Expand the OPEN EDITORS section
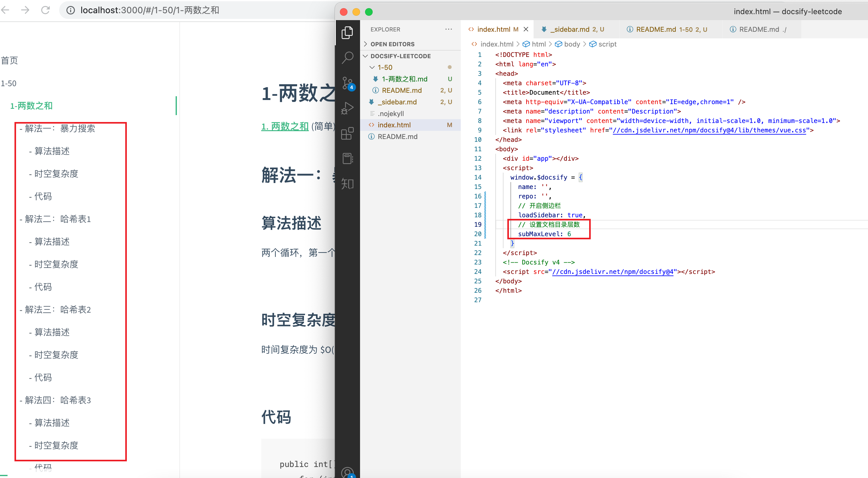This screenshot has height=478, width=868. coord(392,44)
